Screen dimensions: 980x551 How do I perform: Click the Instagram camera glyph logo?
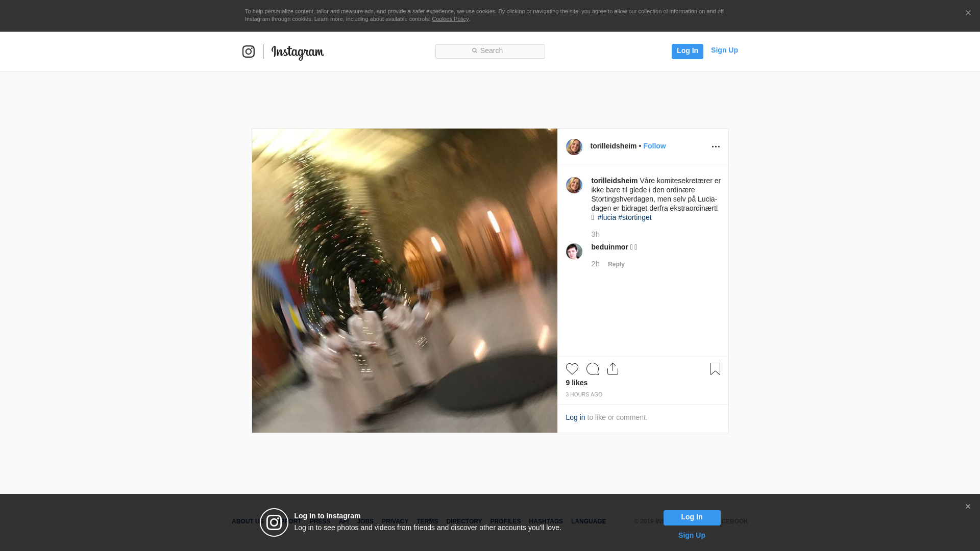click(248, 52)
